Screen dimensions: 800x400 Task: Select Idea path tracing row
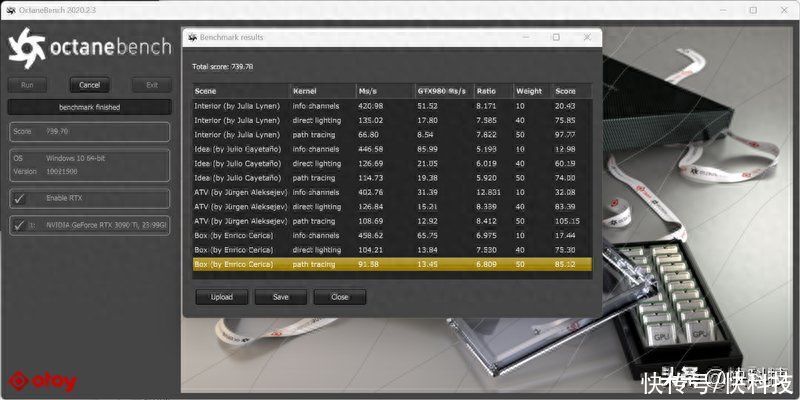point(392,178)
